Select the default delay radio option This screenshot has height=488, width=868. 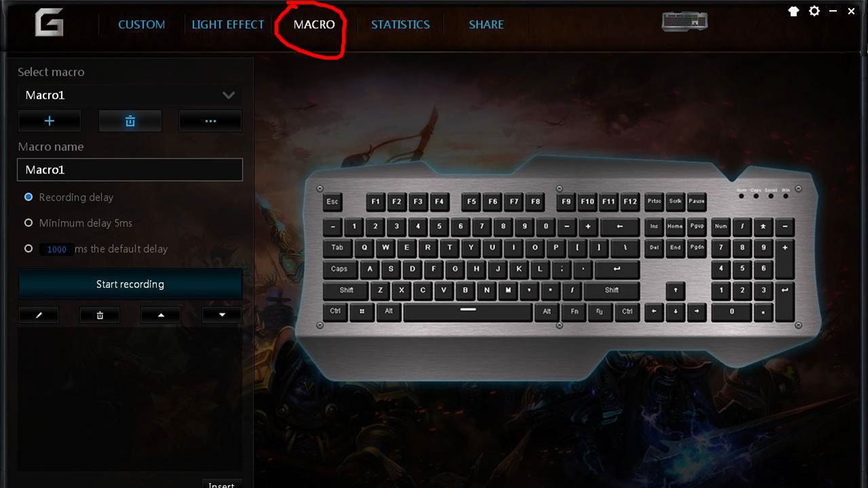coord(28,249)
